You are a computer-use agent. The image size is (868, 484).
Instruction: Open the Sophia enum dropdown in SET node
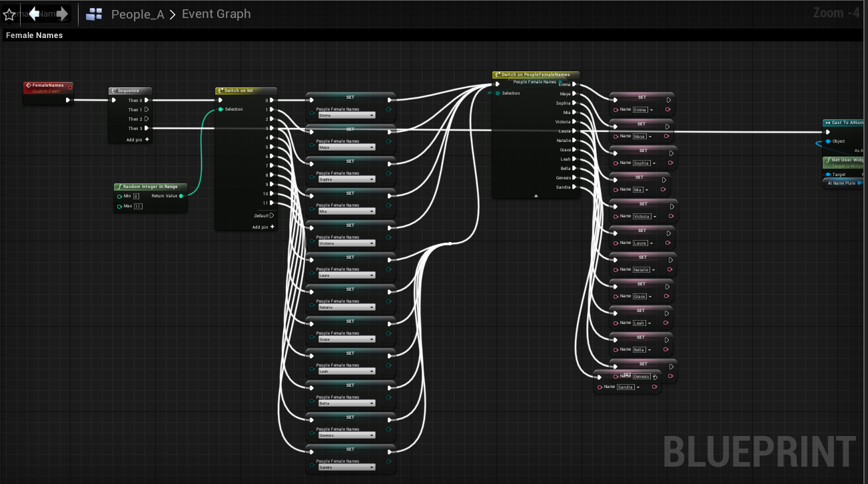pyautogui.click(x=346, y=179)
